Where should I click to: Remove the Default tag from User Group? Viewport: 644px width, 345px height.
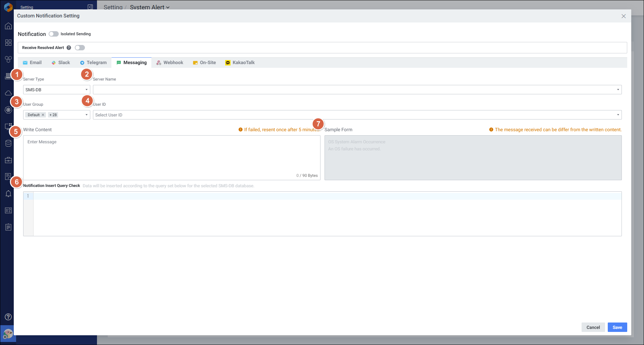pyautogui.click(x=43, y=115)
